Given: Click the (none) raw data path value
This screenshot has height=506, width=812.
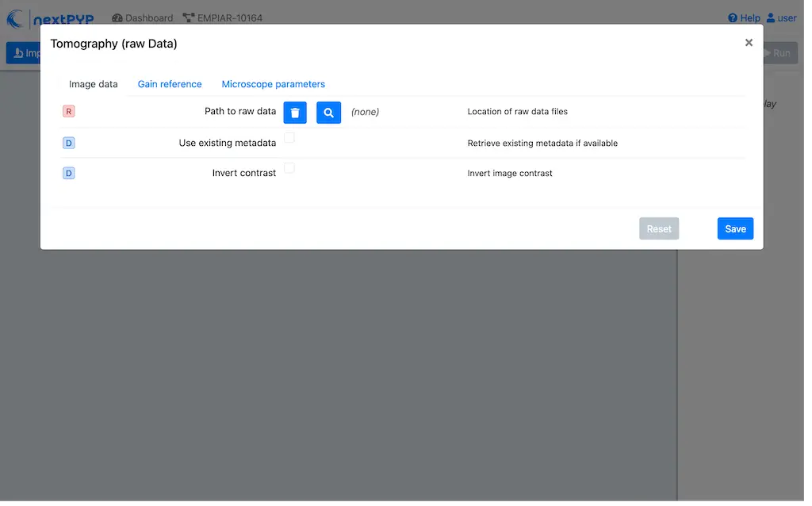Looking at the screenshot, I should pyautogui.click(x=365, y=112).
